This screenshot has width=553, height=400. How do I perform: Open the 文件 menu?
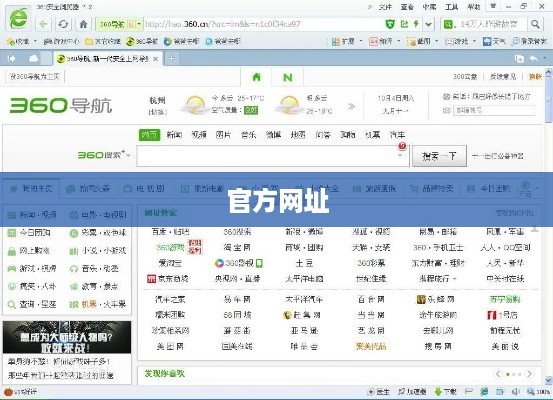pos(385,7)
